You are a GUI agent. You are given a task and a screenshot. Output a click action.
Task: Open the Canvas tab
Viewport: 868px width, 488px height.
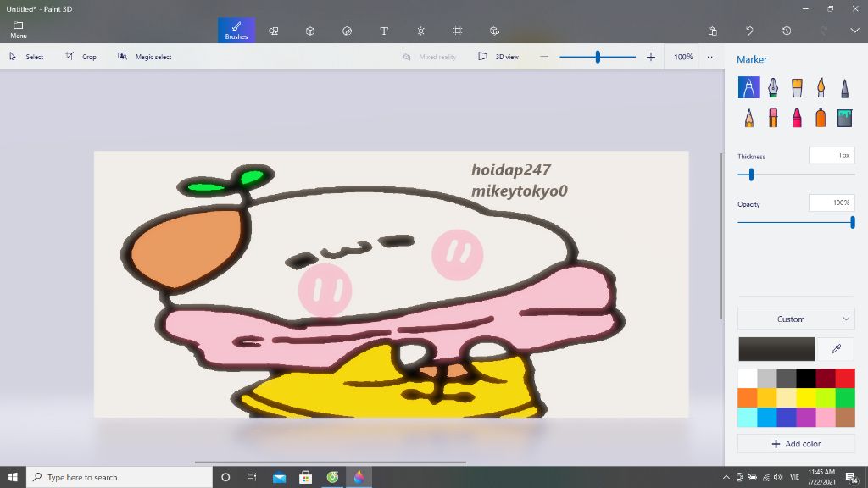tap(458, 31)
